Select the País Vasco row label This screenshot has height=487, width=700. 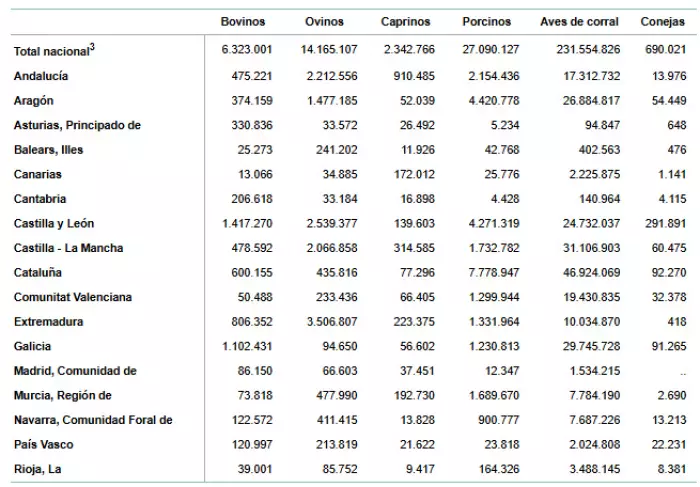44,444
